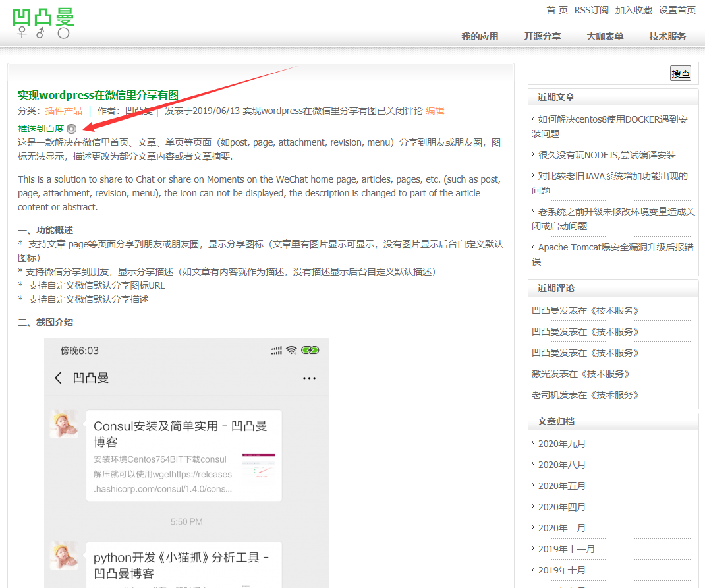
Task: Open article title 实现wordpress在微信里分享有图
Action: (98, 95)
